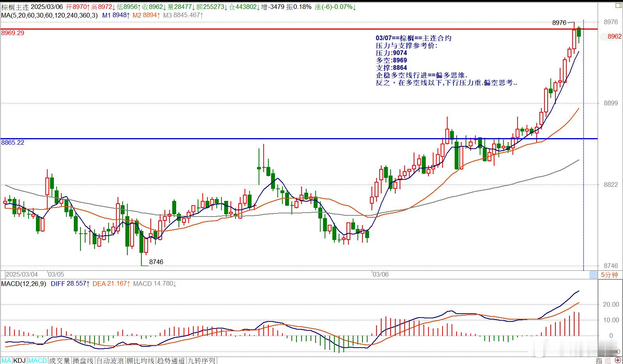Click the M1 8948 moving average value
Screen dimensions: 623x364
click(x=115, y=15)
